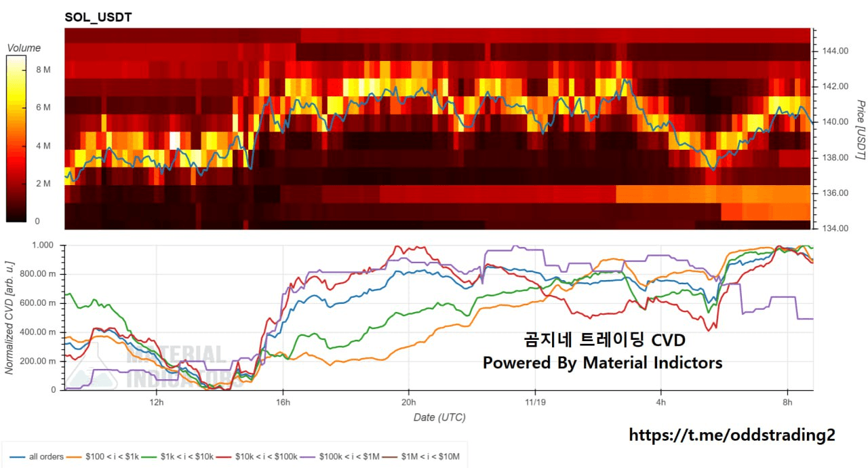Click the SOL_USDT chart title
This screenshot has height=468, width=868.
(x=98, y=17)
